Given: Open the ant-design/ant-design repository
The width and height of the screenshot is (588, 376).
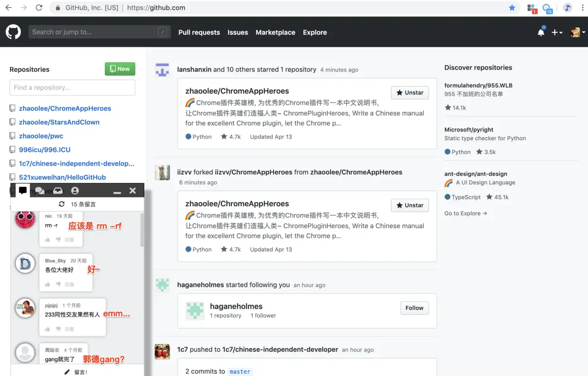Looking at the screenshot, I should point(476,174).
